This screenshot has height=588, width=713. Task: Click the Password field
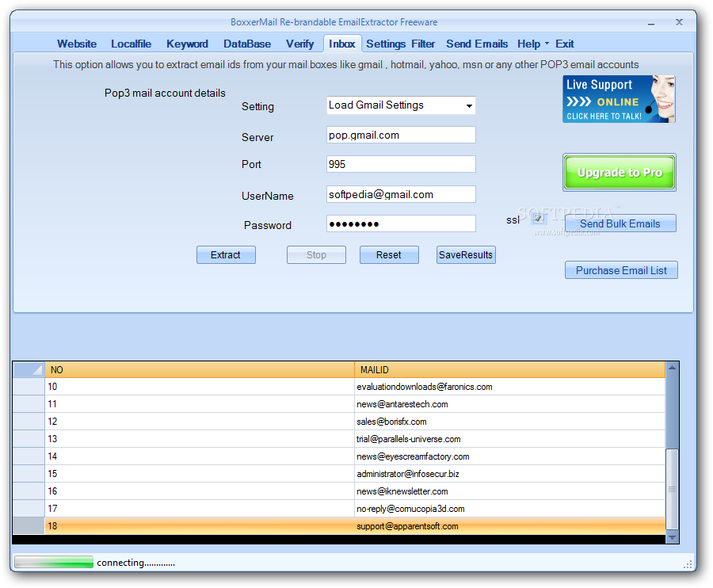(401, 223)
